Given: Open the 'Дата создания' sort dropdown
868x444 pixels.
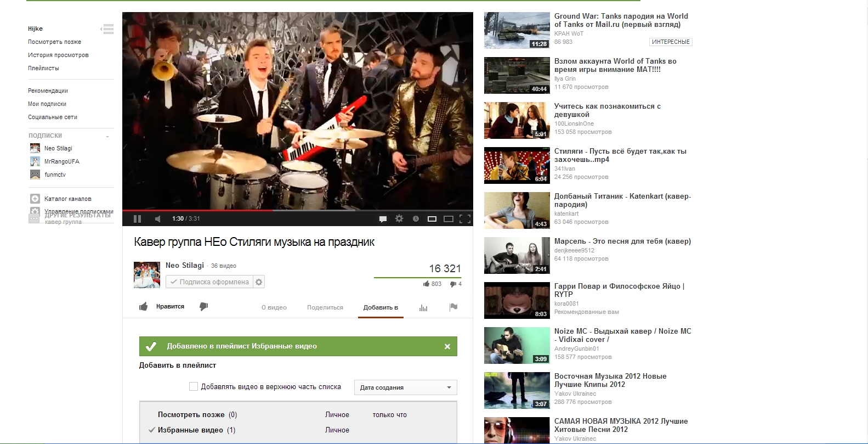Looking at the screenshot, I should (405, 387).
